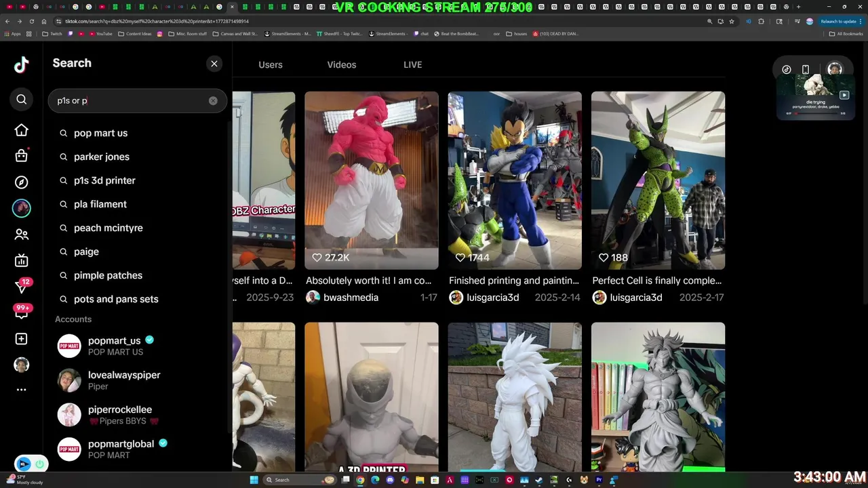Viewport: 868px width, 488px height.
Task: Click the 'Perfect Cell is finally comple...' caption
Action: 657,281
